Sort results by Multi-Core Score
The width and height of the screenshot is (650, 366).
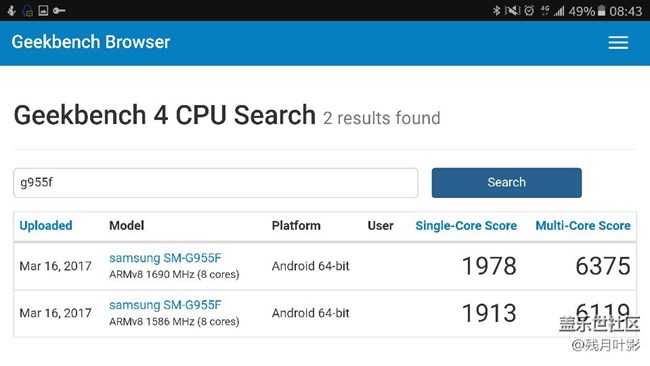coord(583,225)
